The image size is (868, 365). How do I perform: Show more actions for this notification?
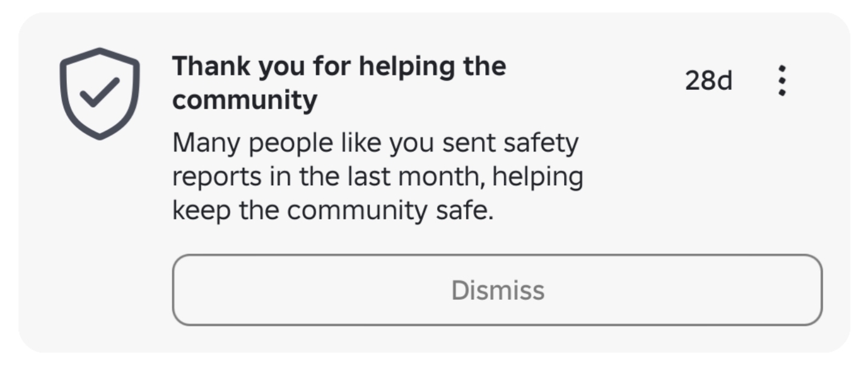782,81
